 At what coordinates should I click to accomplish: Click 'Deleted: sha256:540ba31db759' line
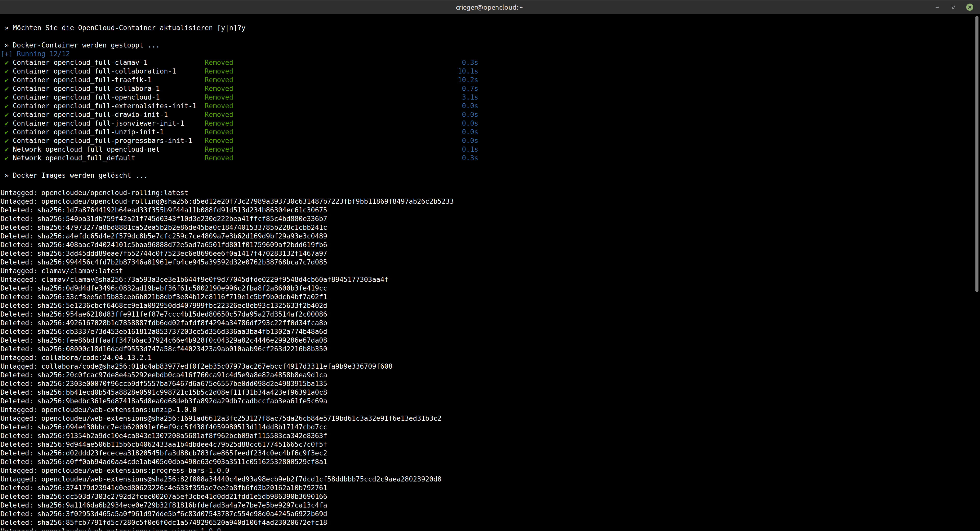pos(164,219)
